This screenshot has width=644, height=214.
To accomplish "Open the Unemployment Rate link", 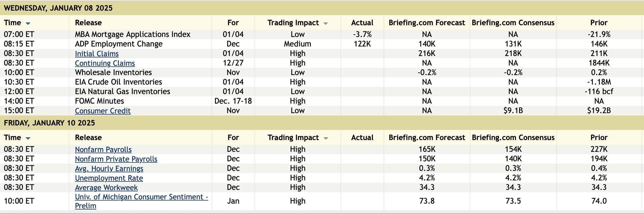I will pyautogui.click(x=109, y=178).
